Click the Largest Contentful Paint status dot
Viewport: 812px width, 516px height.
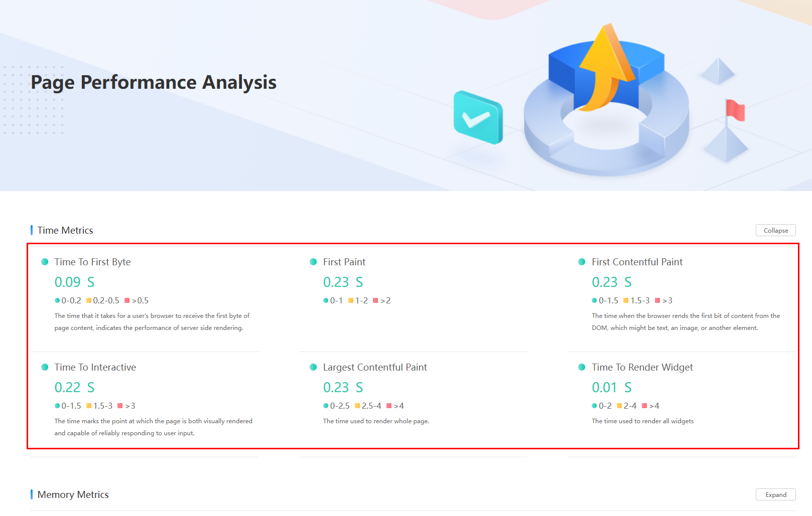(x=313, y=367)
